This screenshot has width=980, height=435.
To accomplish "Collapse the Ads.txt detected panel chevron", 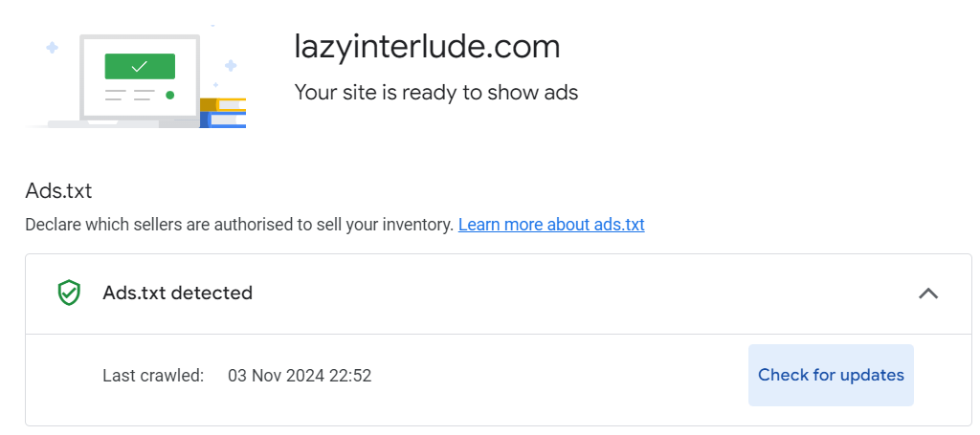I will coord(927,294).
